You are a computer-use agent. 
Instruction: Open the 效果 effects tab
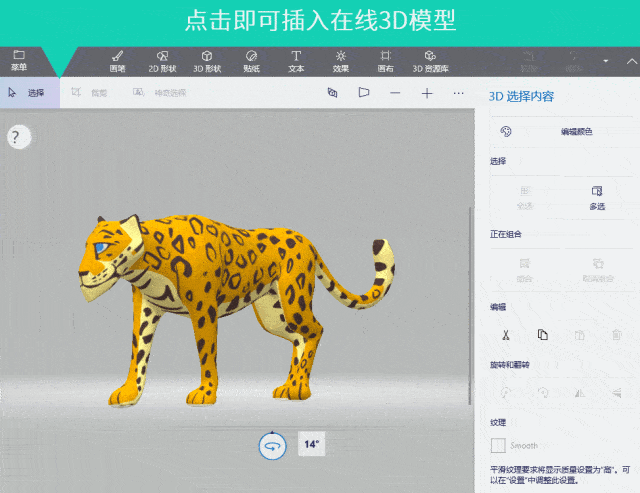click(x=340, y=61)
